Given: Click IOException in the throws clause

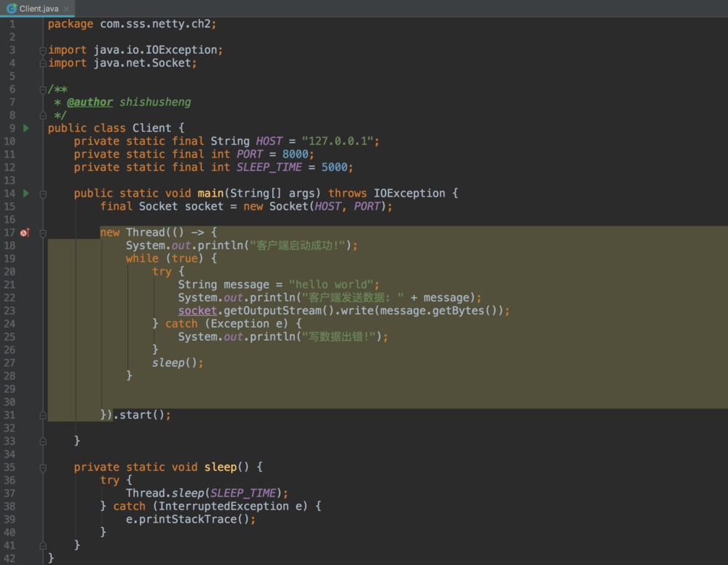Looking at the screenshot, I should 409,193.
